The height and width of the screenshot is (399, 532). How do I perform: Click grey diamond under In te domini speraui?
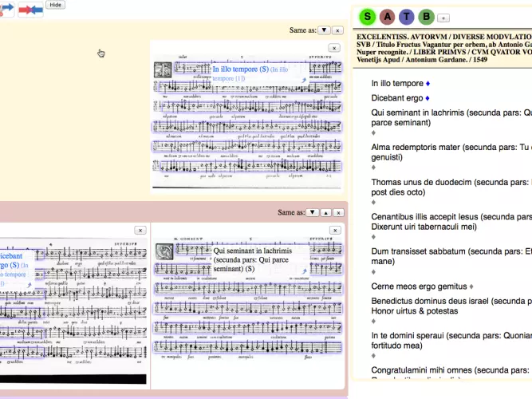[373, 356]
